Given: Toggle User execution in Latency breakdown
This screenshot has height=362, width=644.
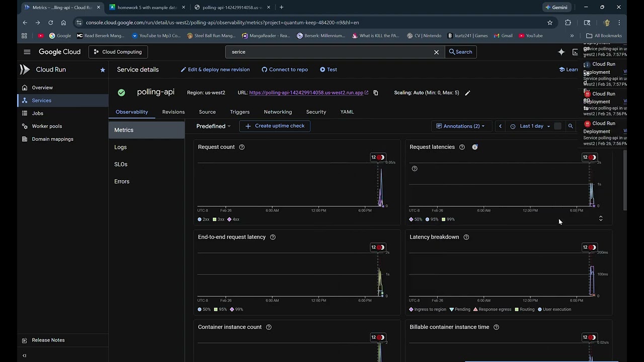Looking at the screenshot, I should [554, 309].
